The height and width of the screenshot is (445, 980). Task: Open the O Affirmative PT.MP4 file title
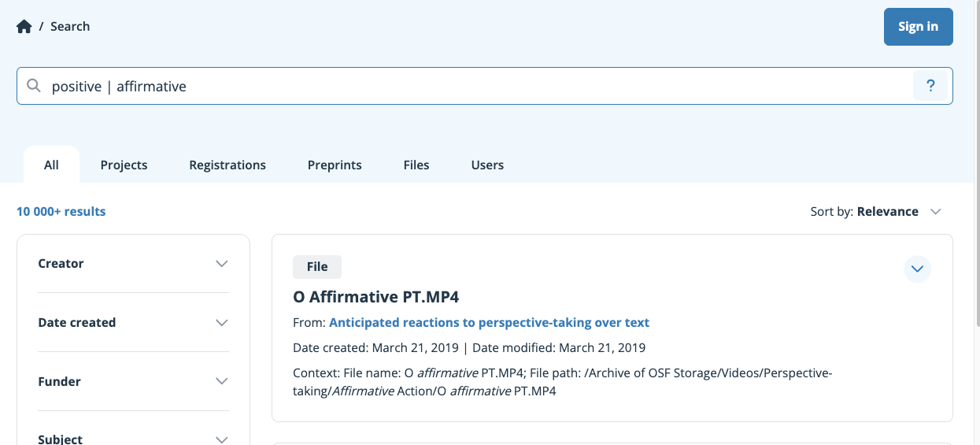click(375, 297)
